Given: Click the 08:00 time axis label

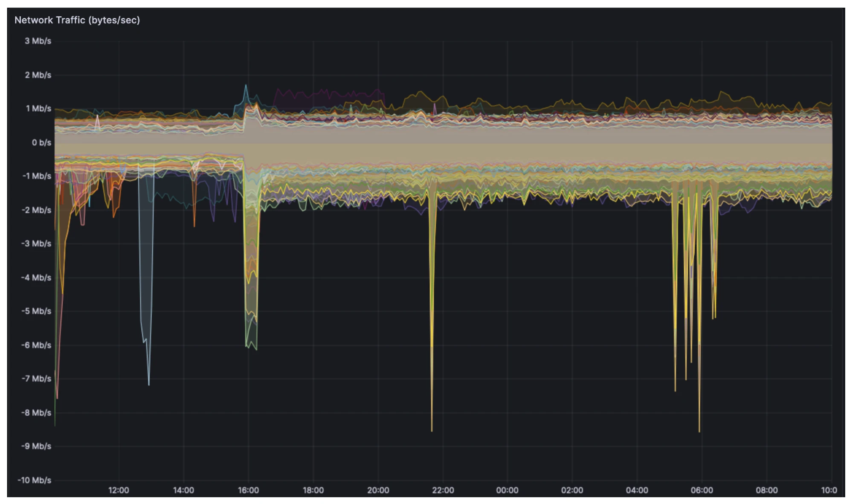Looking at the screenshot, I should (x=766, y=490).
